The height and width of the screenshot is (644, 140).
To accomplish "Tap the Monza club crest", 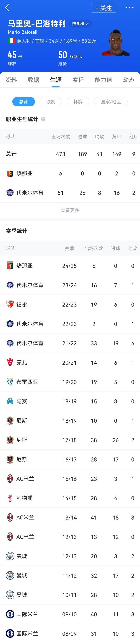I will (x=10, y=362).
